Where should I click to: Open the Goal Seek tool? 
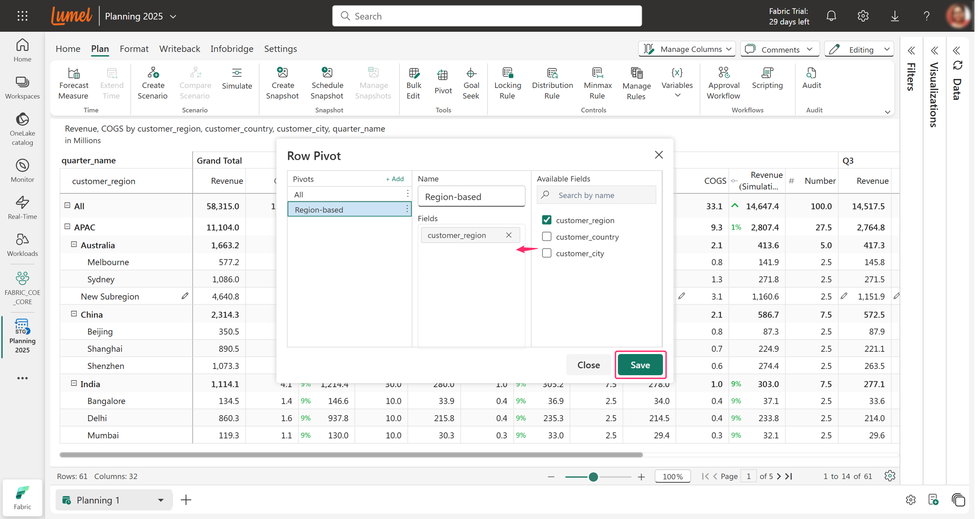[x=471, y=83]
